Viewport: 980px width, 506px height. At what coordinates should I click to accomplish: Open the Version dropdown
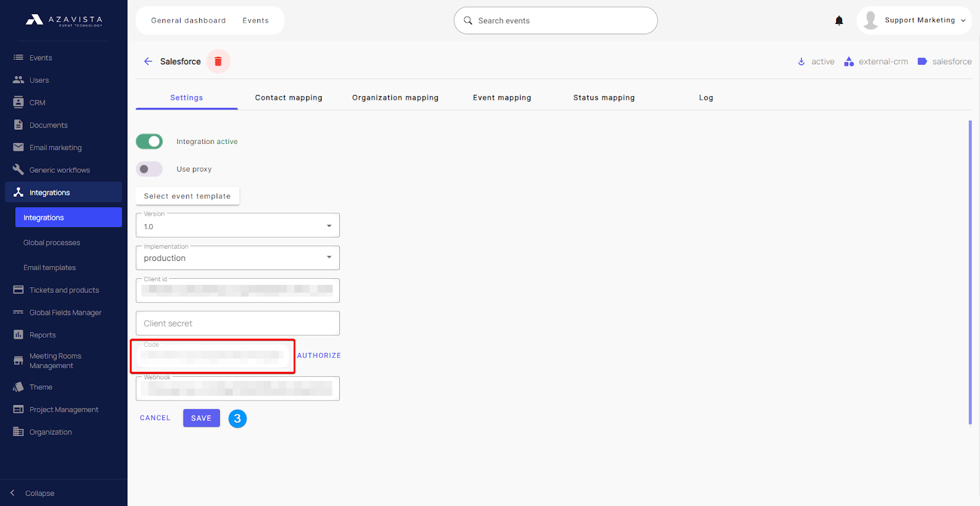[x=238, y=225]
